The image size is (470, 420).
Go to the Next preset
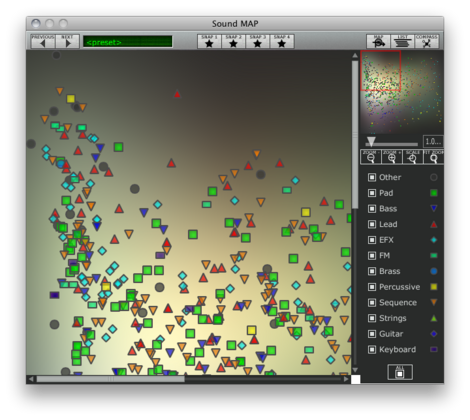click(67, 41)
